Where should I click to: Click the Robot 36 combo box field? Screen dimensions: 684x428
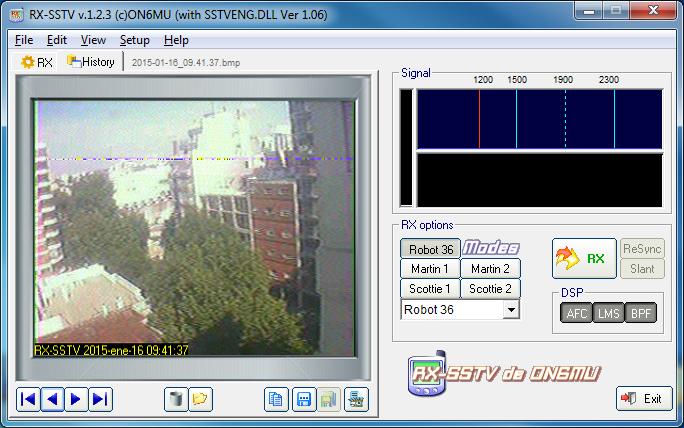click(x=460, y=310)
